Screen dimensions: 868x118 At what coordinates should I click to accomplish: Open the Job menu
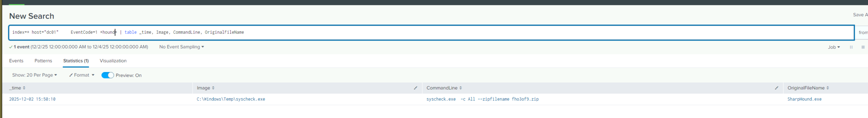coord(834,47)
